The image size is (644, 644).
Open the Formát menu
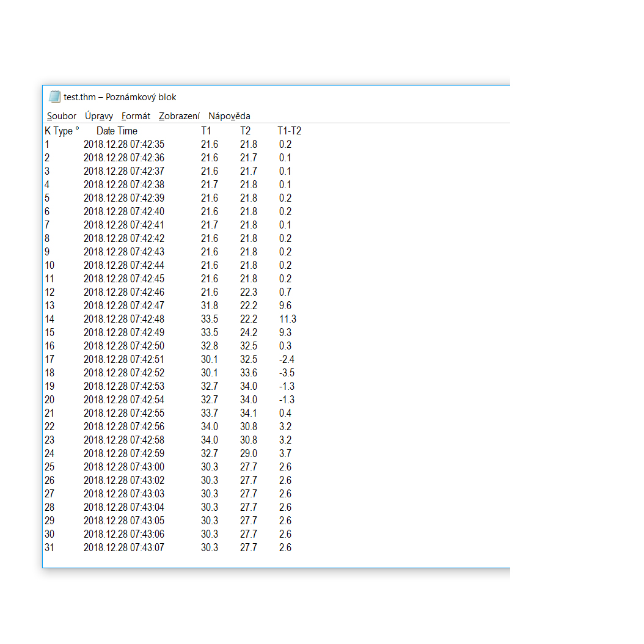point(136,116)
